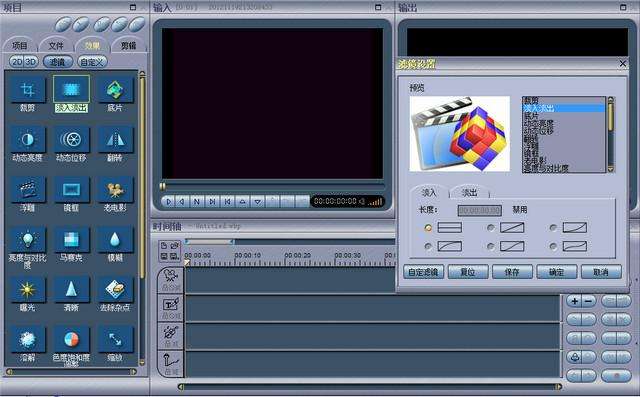Select the flat-line fade curve radio button
640x397 pixels.
pos(428,228)
